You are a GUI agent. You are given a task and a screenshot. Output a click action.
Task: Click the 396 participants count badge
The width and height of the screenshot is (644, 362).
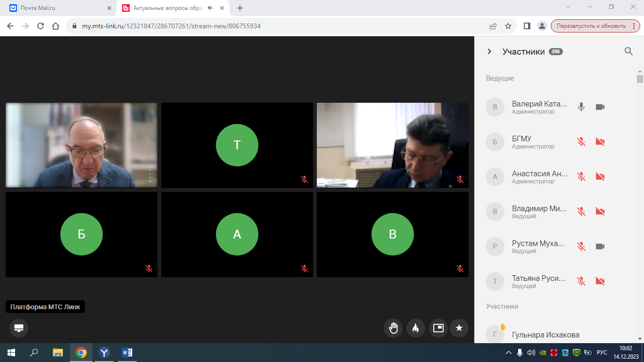(x=556, y=52)
